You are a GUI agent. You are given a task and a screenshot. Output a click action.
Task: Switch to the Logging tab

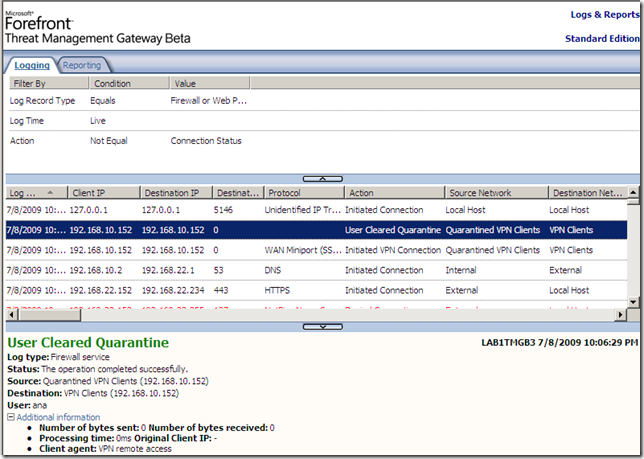tap(32, 65)
